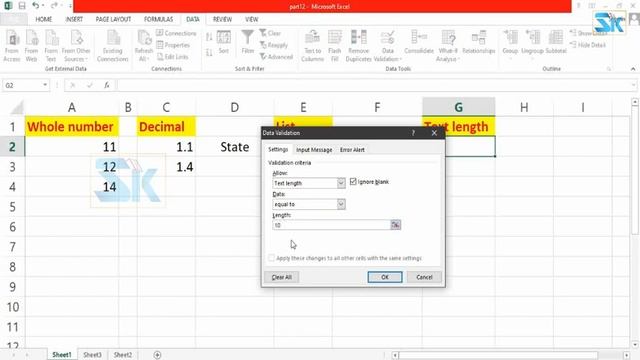Screen dimensions: 640x360
Task: Open Connections in ribbon
Action: click(x=176, y=33)
